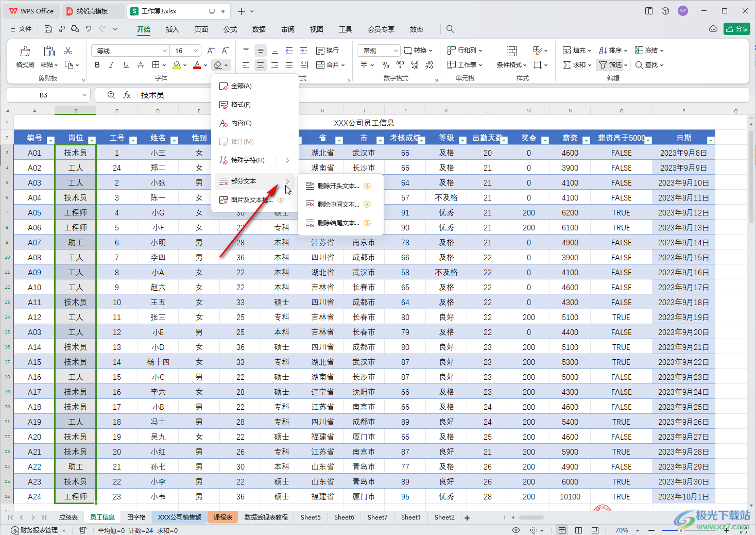
Task: Click the decrease font size icon
Action: (x=225, y=51)
